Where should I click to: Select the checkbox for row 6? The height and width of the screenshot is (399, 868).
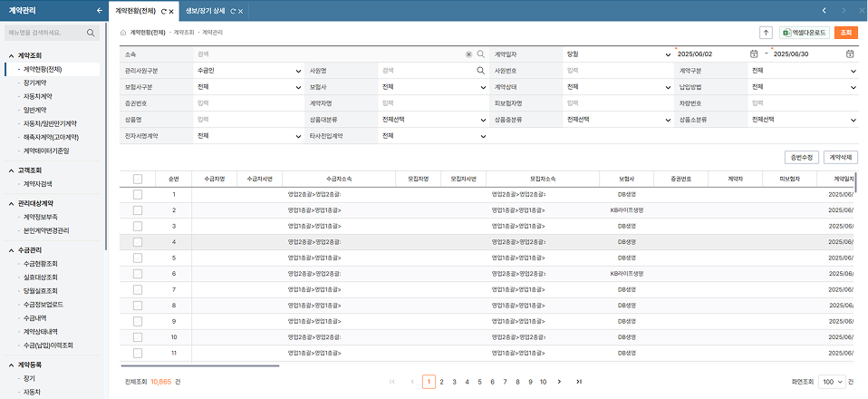tap(138, 273)
